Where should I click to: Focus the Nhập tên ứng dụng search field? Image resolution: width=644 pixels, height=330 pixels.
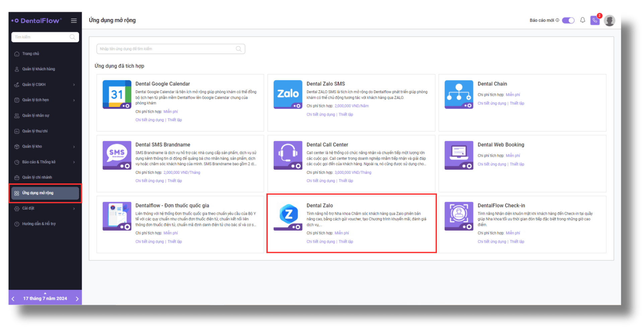(x=171, y=49)
